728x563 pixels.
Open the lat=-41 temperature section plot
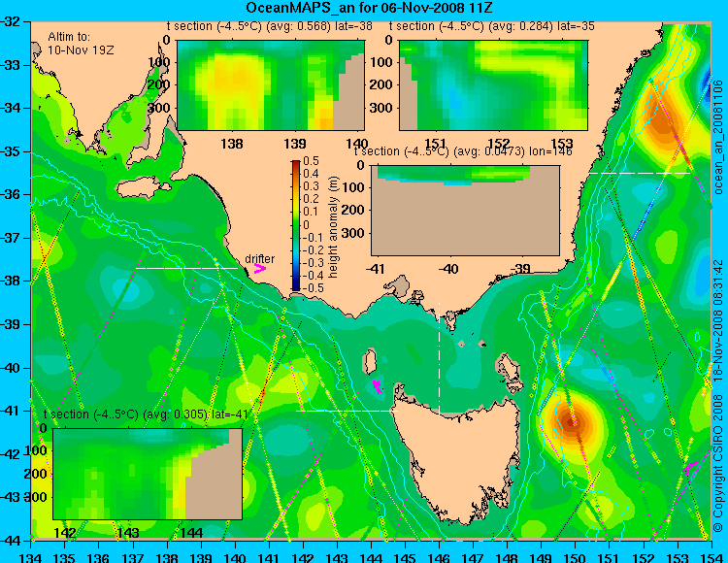tap(148, 474)
